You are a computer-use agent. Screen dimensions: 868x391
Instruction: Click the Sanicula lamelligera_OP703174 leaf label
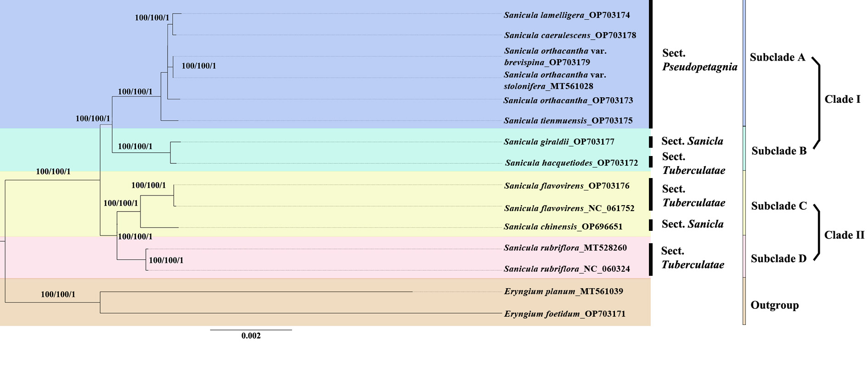(x=566, y=15)
